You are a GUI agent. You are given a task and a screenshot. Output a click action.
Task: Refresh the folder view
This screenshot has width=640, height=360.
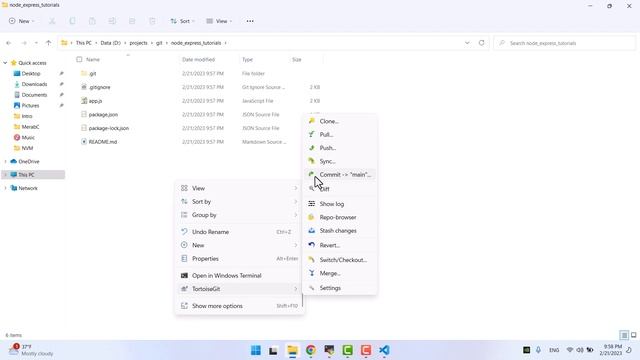pos(482,43)
